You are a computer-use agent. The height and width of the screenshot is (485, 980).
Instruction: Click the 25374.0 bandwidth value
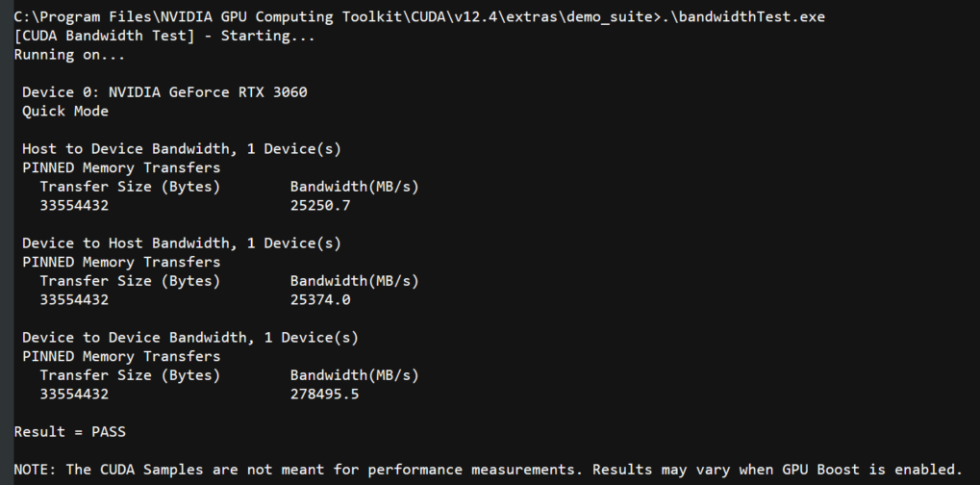[320, 300]
